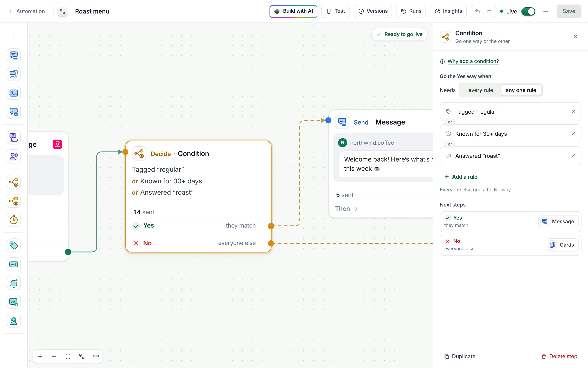Delete this condition step
Screen dimensions: 588x368
point(559,356)
